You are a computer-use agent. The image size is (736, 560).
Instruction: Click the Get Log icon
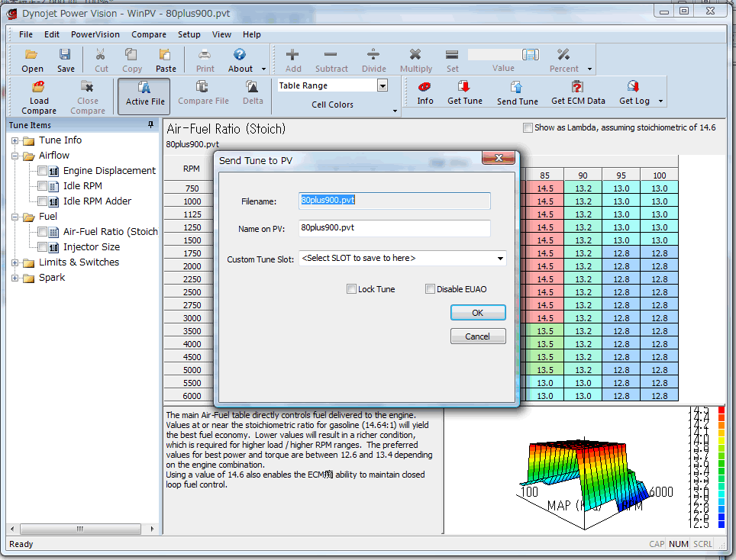point(633,87)
